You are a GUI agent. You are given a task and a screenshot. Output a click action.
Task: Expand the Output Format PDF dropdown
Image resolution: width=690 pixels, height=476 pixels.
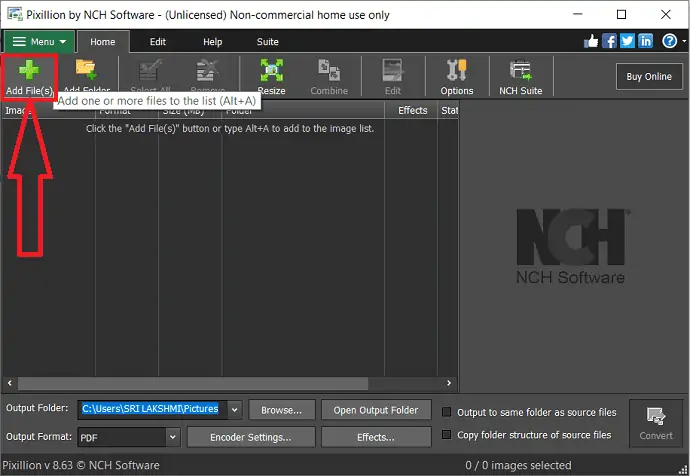172,437
